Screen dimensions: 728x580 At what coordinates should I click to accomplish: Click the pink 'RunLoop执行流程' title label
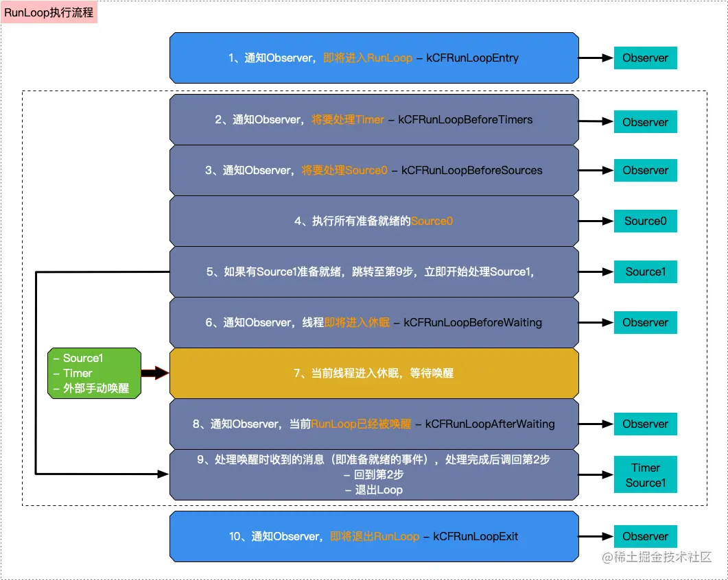(x=49, y=12)
